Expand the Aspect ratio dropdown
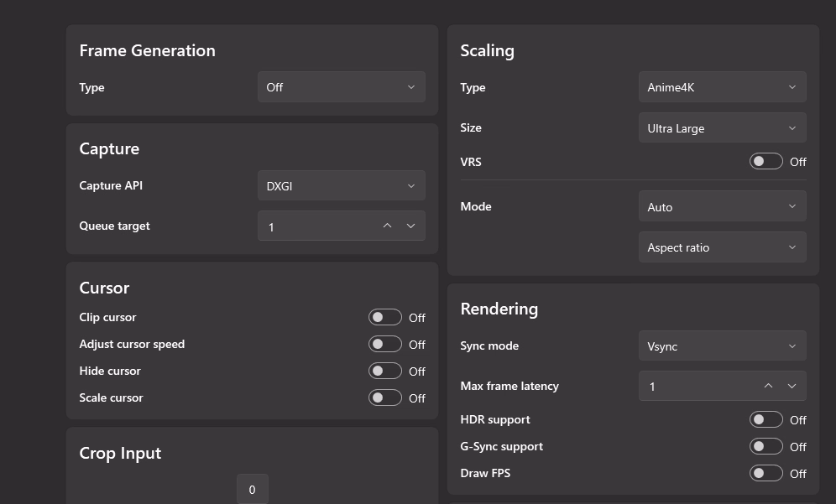Image resolution: width=836 pixels, height=504 pixels. (x=722, y=247)
